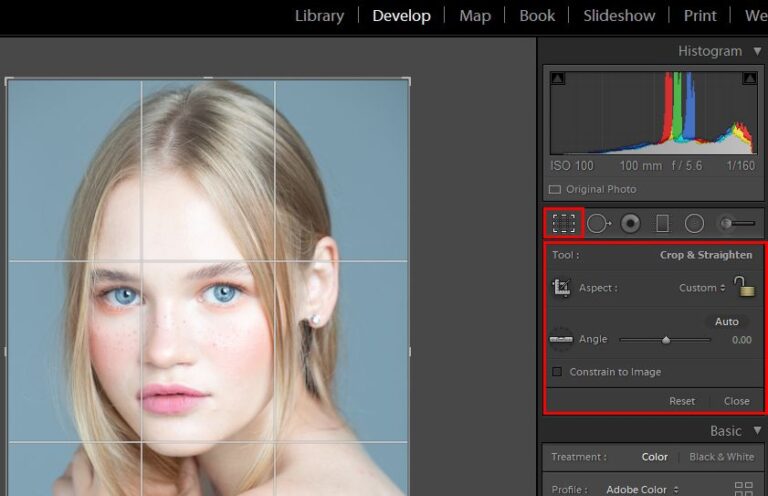Select the Spot Removal tool

click(x=598, y=223)
